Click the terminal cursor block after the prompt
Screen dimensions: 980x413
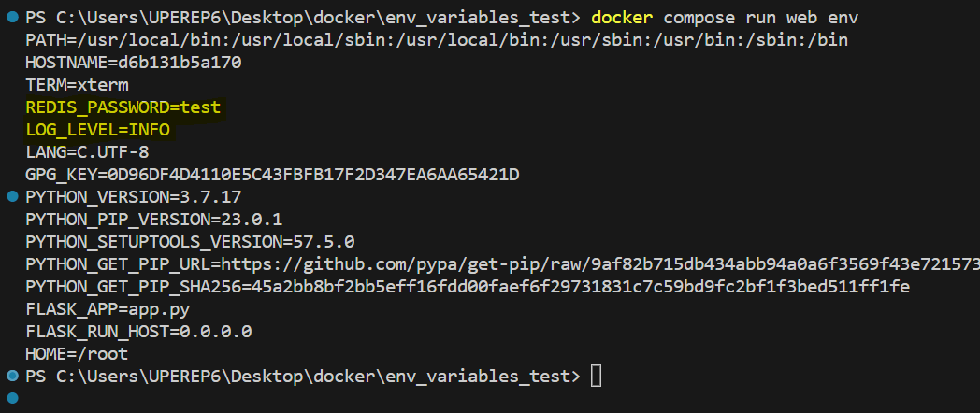(x=597, y=377)
